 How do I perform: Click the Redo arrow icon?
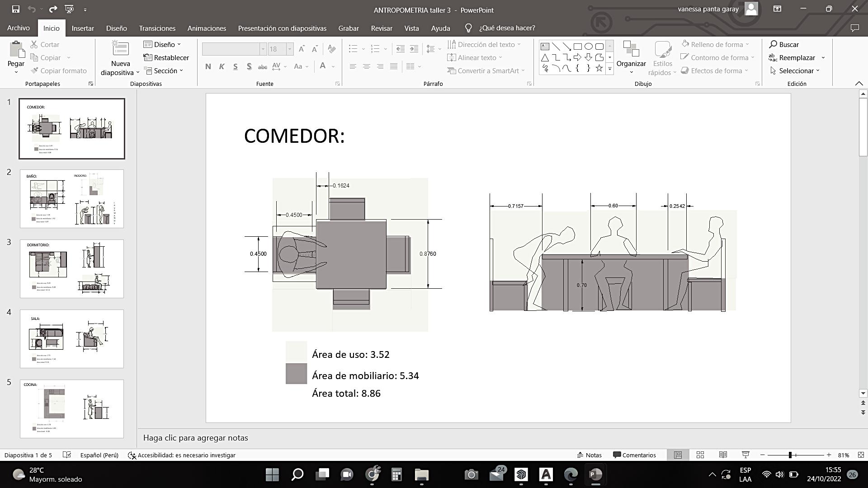53,9
